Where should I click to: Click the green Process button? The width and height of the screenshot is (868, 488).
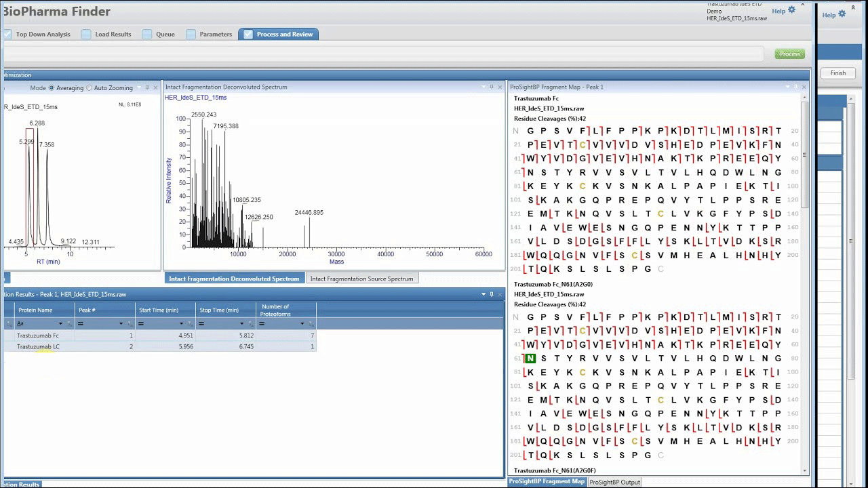point(790,54)
